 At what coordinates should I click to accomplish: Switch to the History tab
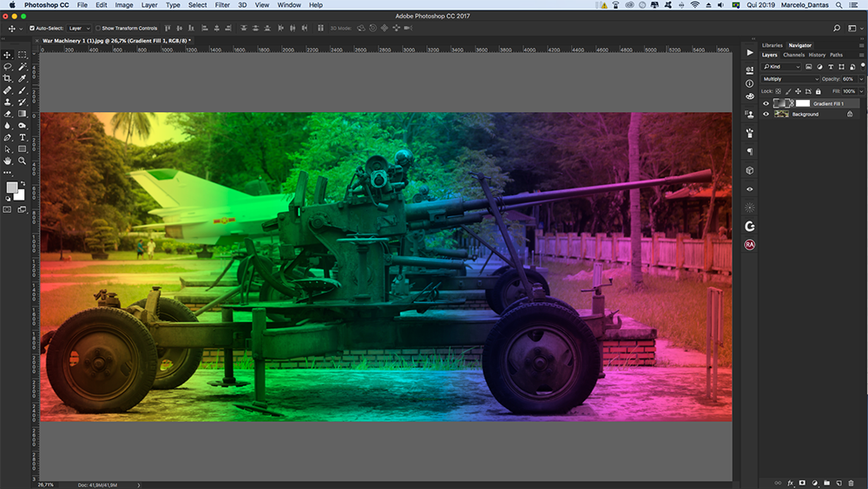click(817, 55)
